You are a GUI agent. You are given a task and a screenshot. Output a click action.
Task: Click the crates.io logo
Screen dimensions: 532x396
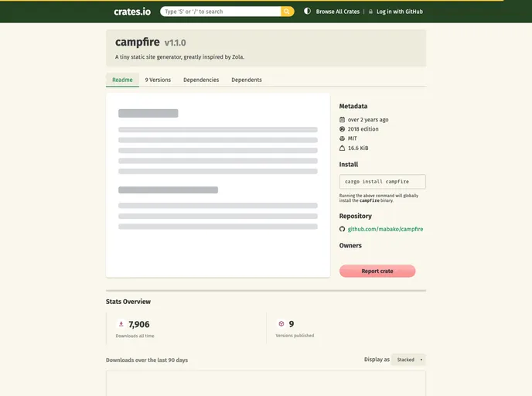132,12
